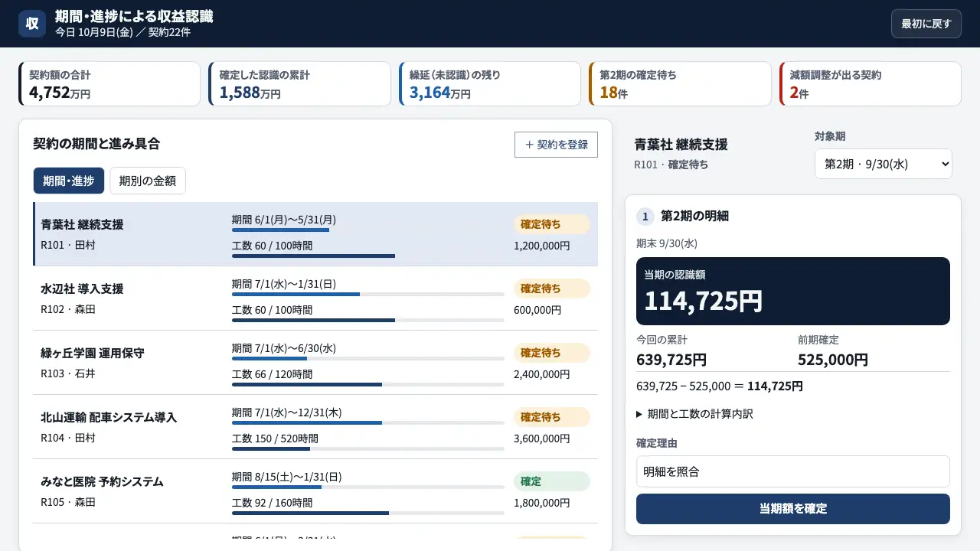Click the 1,200,000円 amount

542,246
